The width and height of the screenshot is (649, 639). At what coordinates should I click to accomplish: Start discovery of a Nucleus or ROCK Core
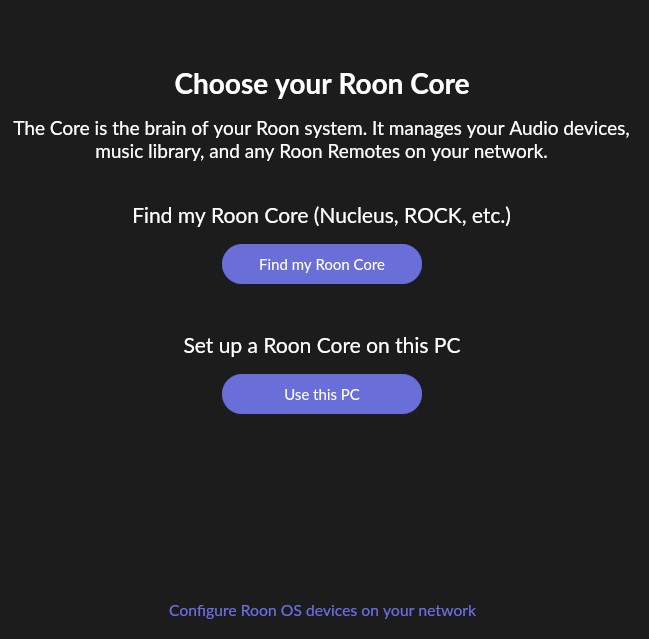[322, 264]
